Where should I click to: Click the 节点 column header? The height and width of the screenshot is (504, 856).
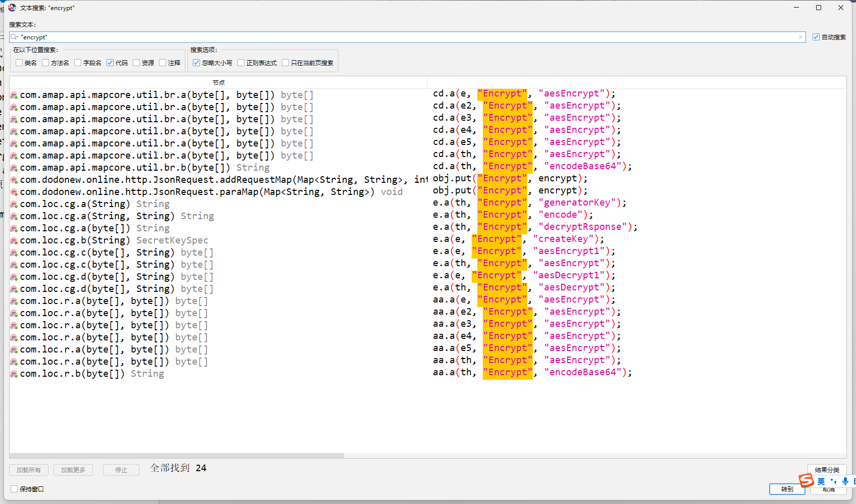pos(219,82)
